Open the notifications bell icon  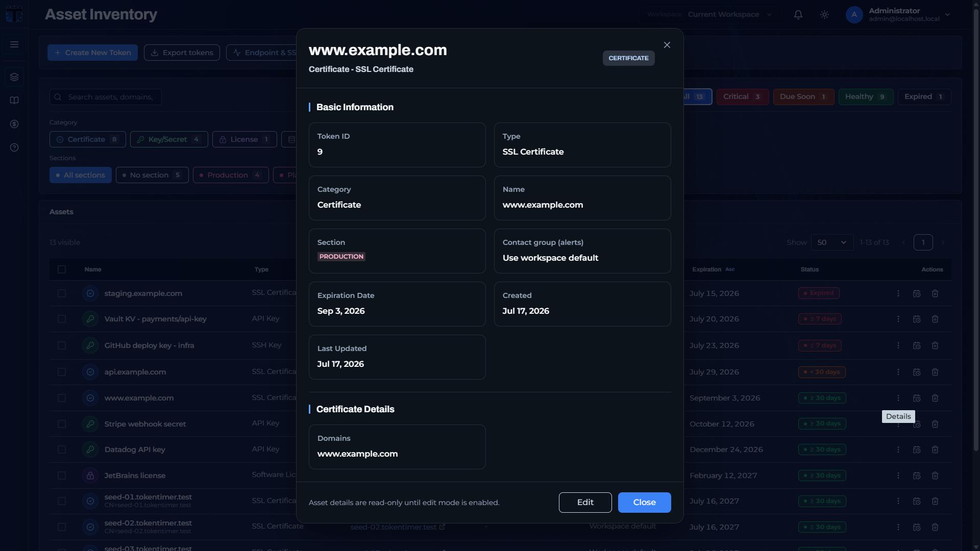(798, 15)
